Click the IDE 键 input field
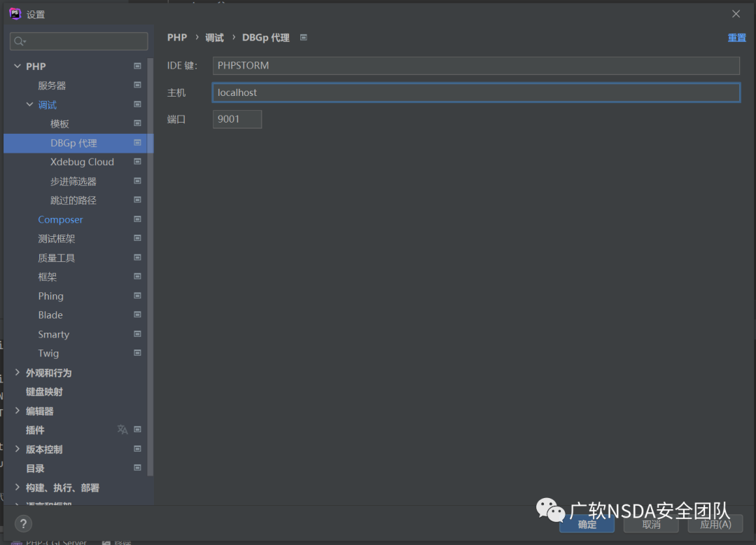 [476, 66]
